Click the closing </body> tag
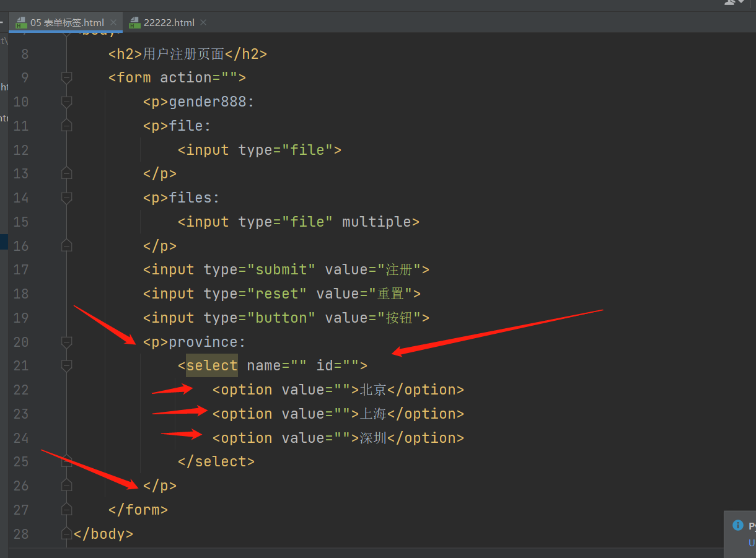 (103, 533)
